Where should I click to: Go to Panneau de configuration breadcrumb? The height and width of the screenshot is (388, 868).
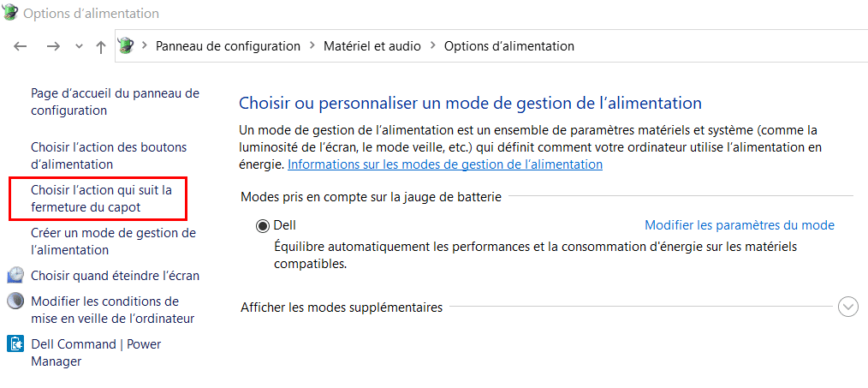(228, 46)
